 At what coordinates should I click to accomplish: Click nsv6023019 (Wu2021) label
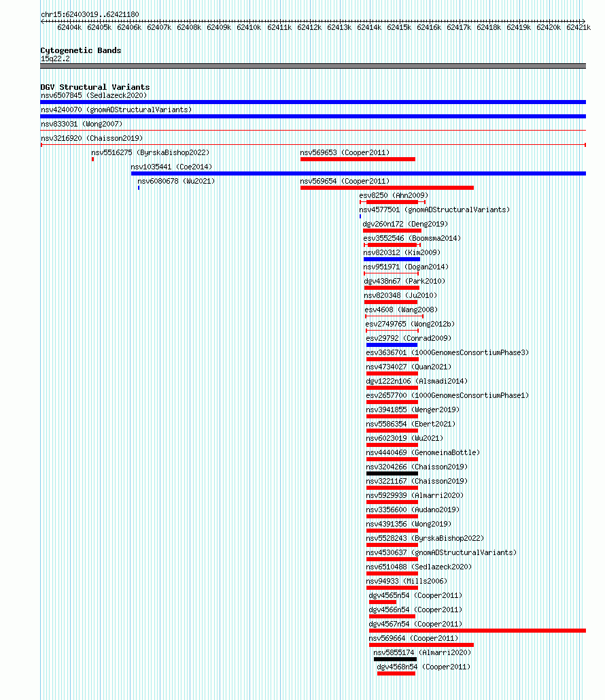(x=404, y=438)
